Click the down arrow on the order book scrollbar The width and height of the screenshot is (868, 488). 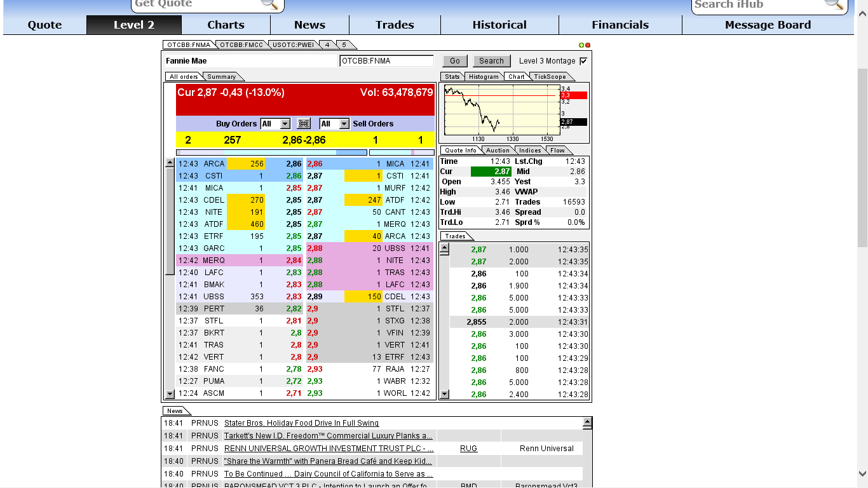[x=169, y=394]
